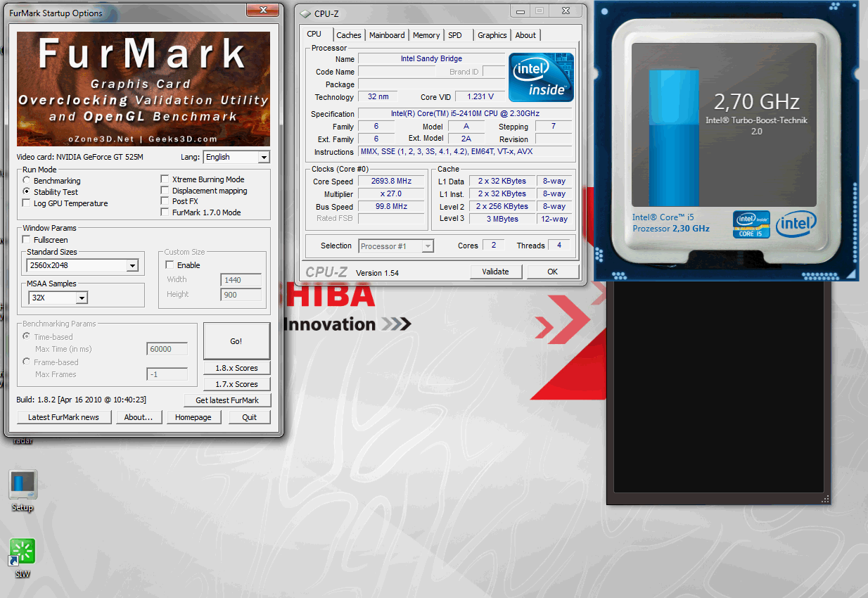Click Video card NVIDIA GeForce GT 525M text
The image size is (868, 598).
[79, 157]
